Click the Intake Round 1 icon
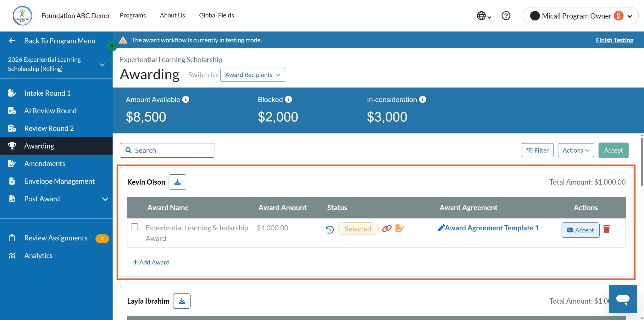 [x=12, y=93]
